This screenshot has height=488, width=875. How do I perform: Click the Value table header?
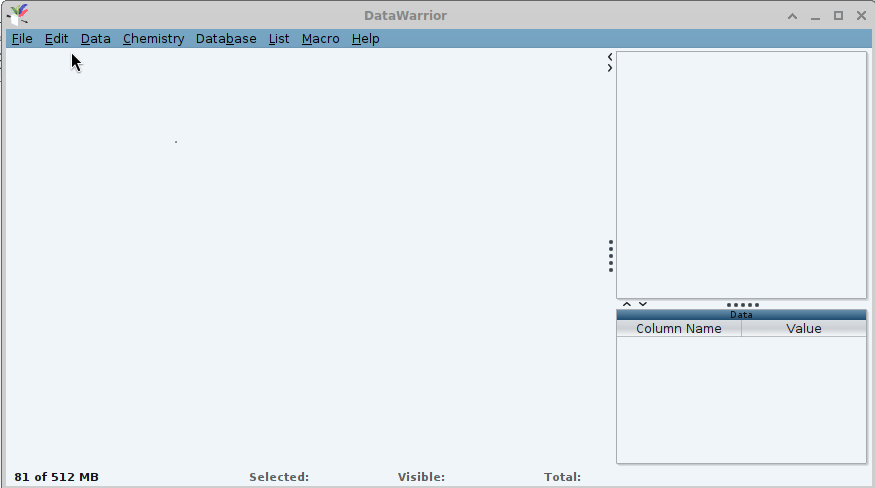click(x=803, y=329)
